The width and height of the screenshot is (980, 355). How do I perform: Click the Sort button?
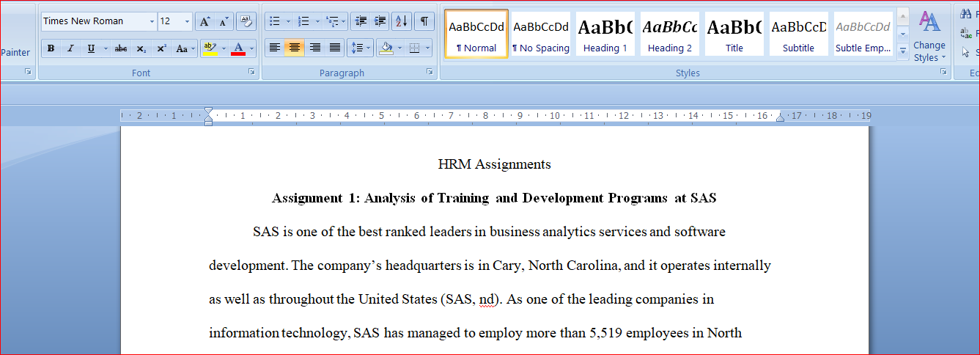coord(402,21)
